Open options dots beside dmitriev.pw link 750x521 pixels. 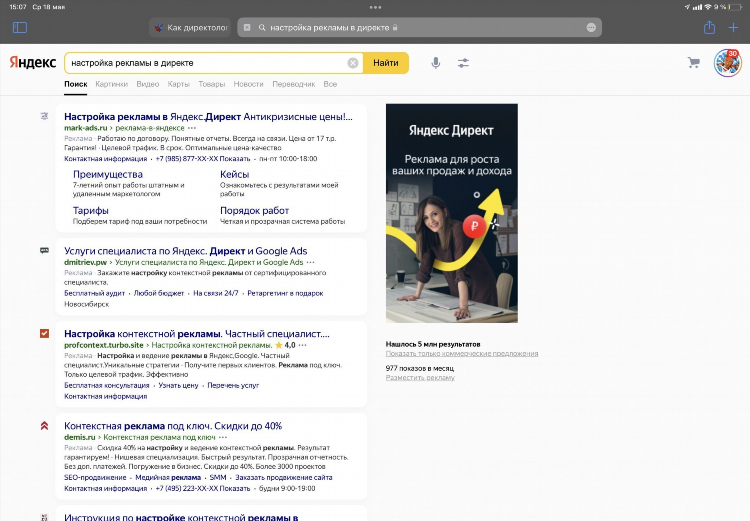tap(310, 263)
